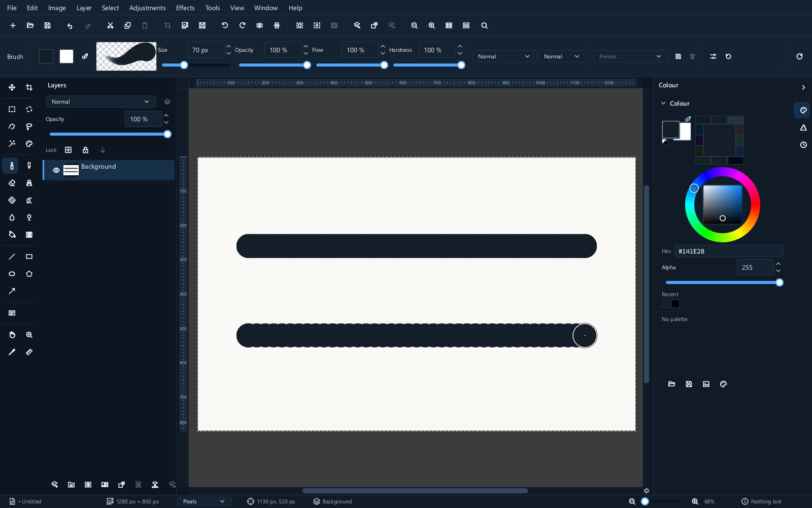Select the Magic wand tool
812x508 pixels.
coord(12,144)
